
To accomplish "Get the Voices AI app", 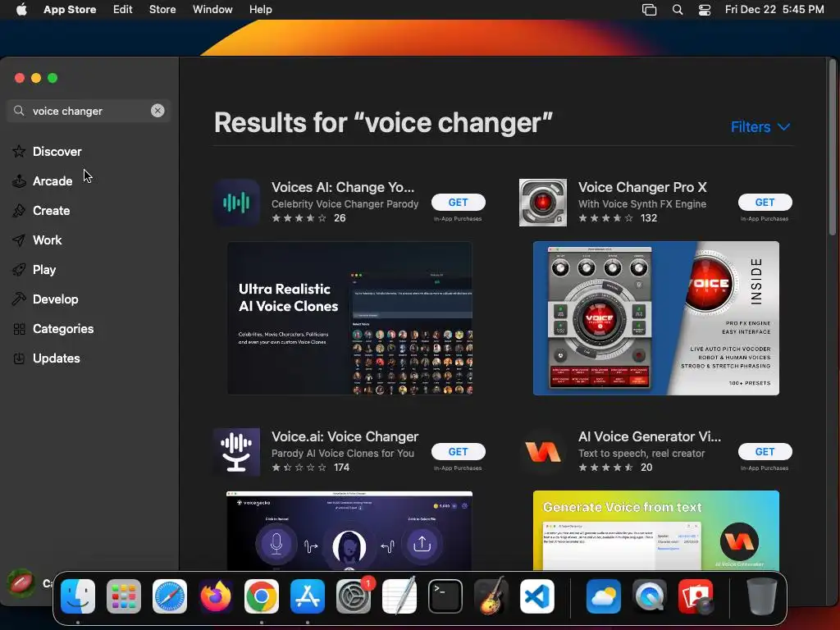I will pyautogui.click(x=458, y=202).
